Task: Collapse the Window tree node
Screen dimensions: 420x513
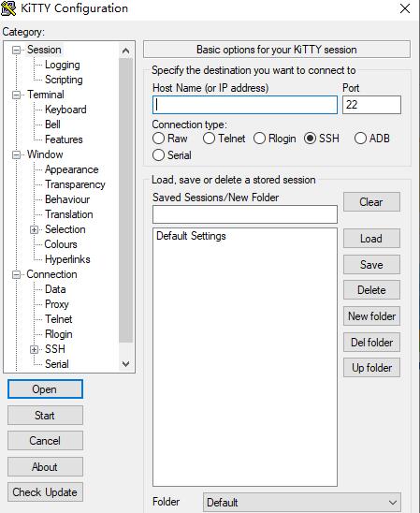Action: coord(16,154)
